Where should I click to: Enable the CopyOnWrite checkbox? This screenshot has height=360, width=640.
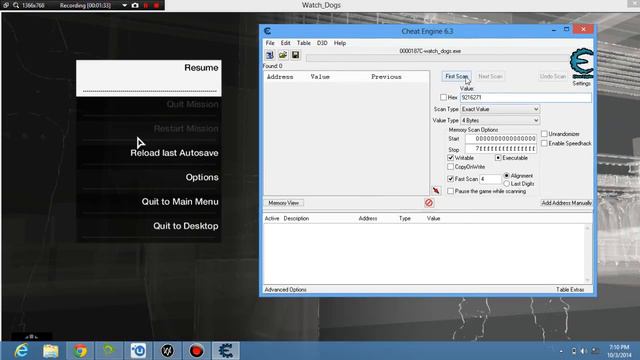[x=451, y=167]
